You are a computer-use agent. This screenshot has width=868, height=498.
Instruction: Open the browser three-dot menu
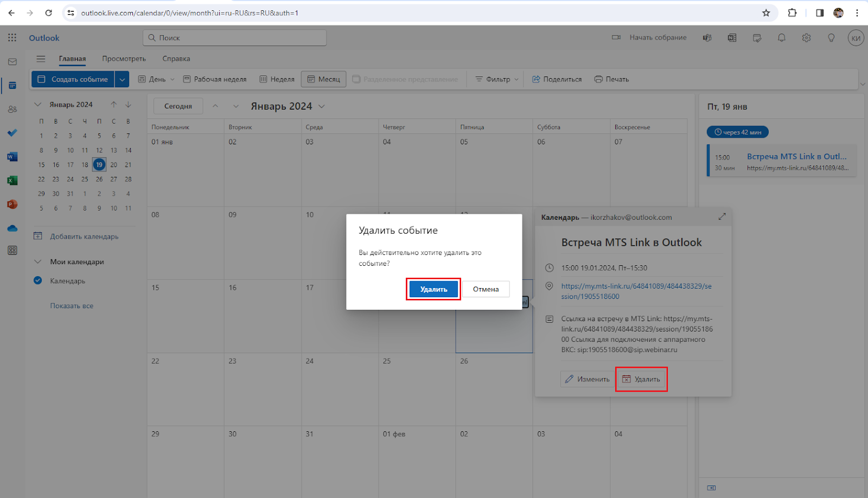coord(857,13)
